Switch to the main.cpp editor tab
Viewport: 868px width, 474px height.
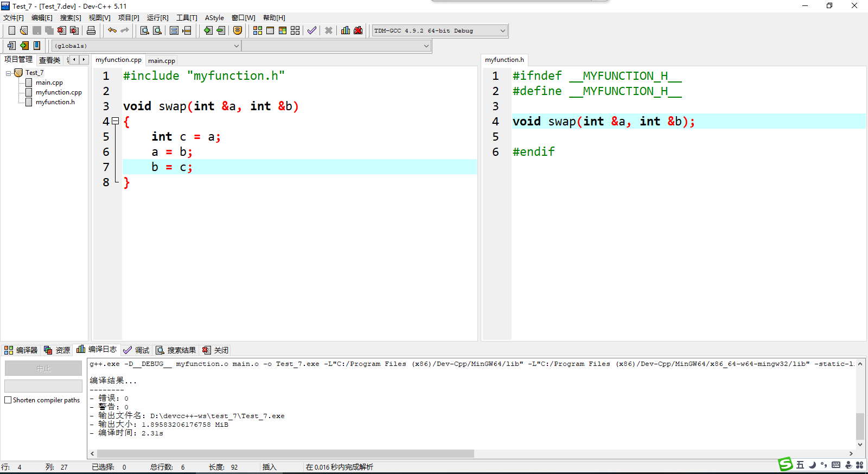[x=162, y=61]
